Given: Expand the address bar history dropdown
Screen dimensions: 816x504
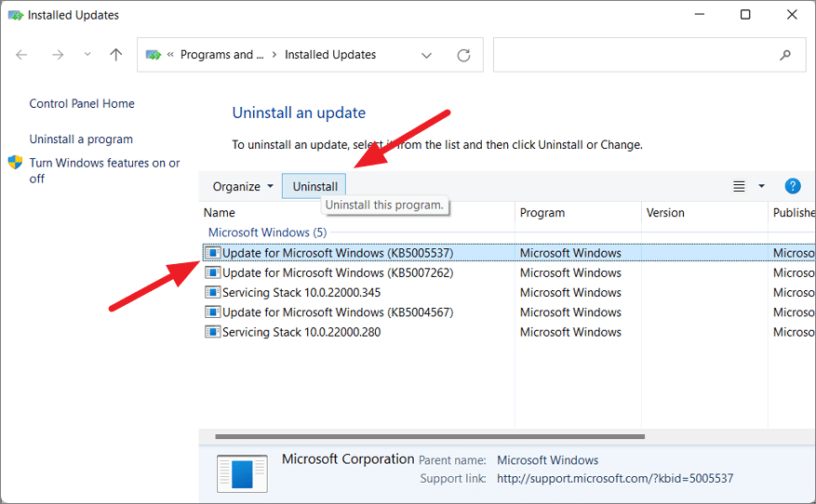Looking at the screenshot, I should [426, 55].
